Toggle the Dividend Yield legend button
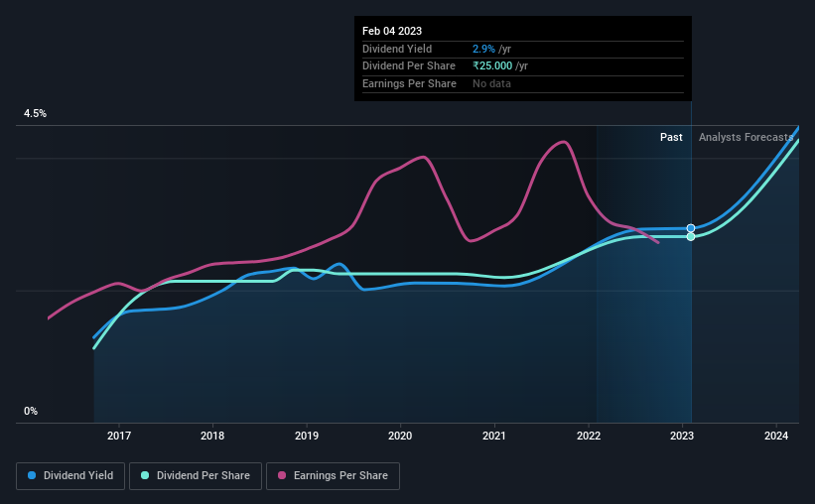This screenshot has width=815, height=504. coord(70,476)
